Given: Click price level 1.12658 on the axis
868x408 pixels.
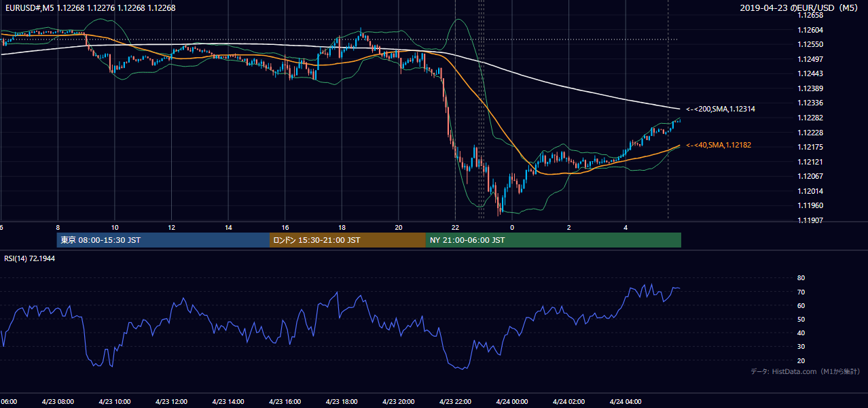Looking at the screenshot, I should tap(810, 15).
